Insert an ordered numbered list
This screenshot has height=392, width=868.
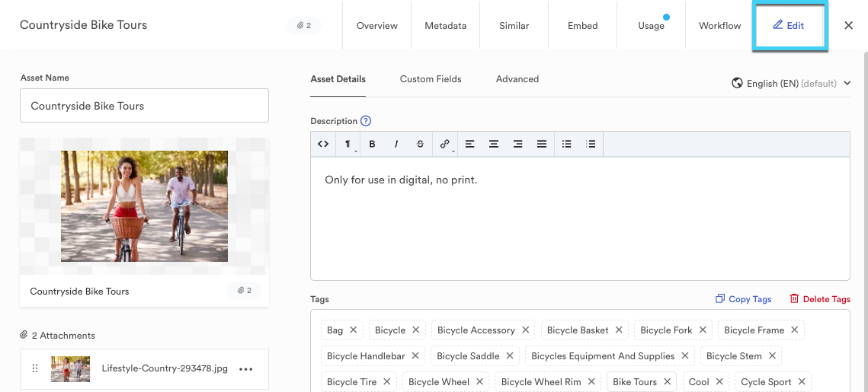coord(591,144)
